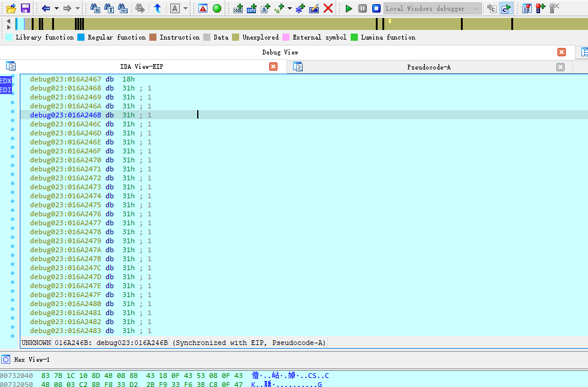Click the boxed letter A icon

click(x=175, y=8)
